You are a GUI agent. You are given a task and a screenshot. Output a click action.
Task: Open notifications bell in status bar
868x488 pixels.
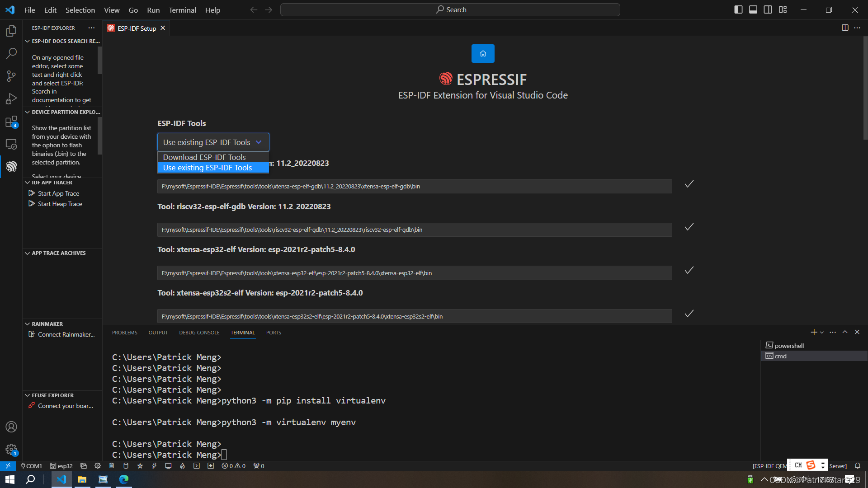coord(858,466)
